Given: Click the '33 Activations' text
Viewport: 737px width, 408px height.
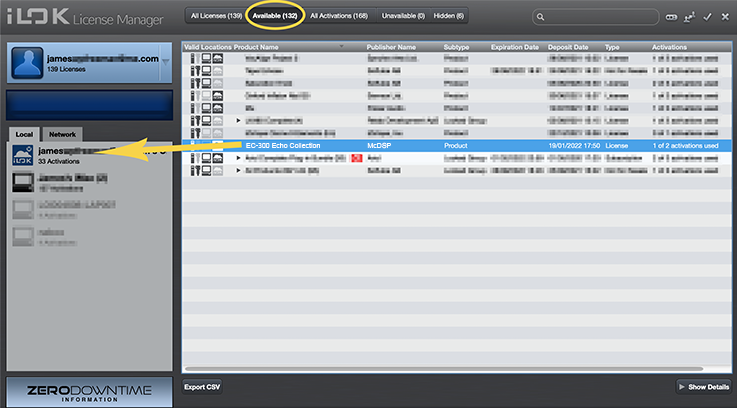Looking at the screenshot, I should (59, 161).
